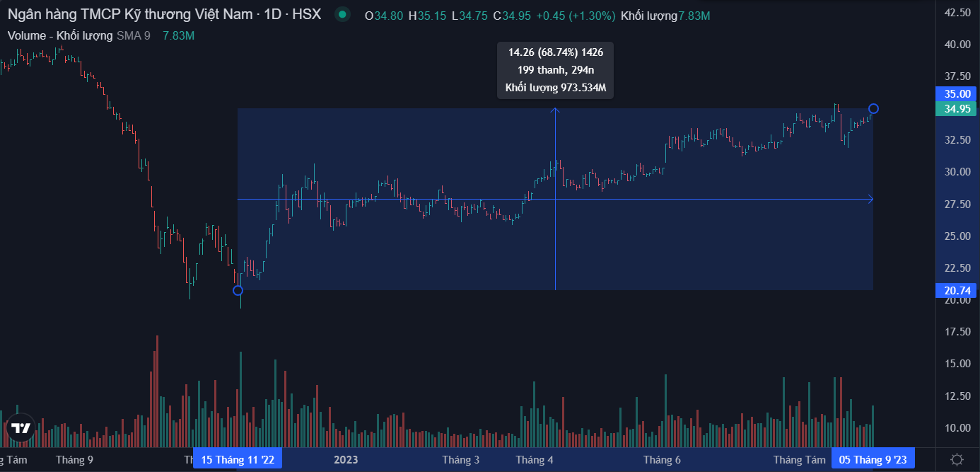The image size is (980, 472).
Task: Click the 20.74 price axis label
Action: 956,290
